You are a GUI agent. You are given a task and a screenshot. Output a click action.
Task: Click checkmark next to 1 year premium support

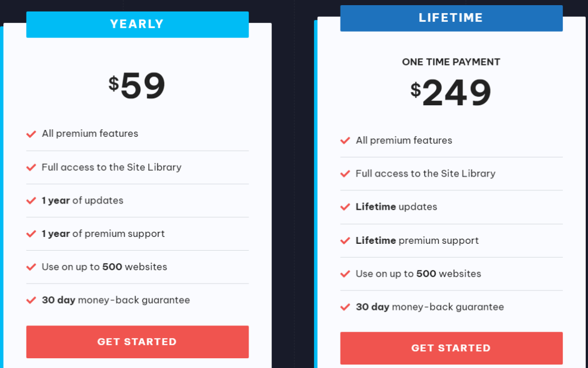32,234
